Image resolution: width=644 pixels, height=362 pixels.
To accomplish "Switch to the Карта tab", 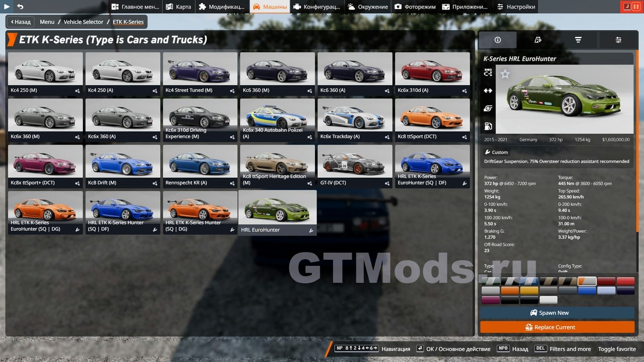I will (x=179, y=7).
